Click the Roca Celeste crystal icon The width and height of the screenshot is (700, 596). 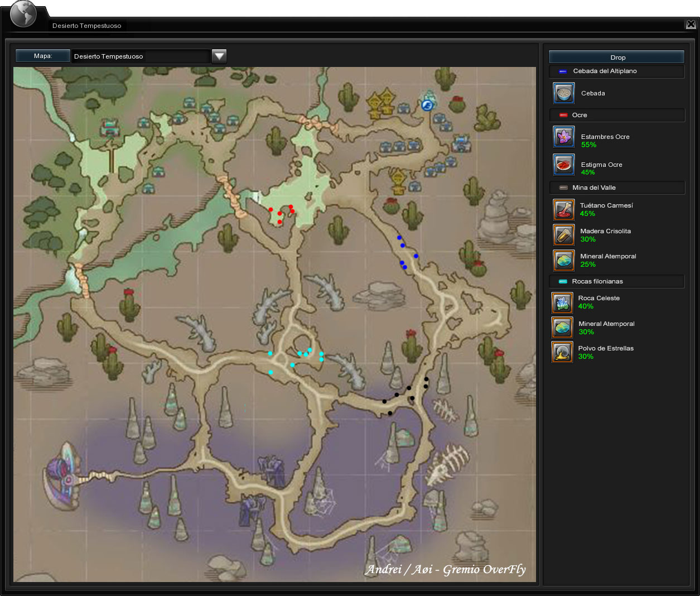point(562,303)
